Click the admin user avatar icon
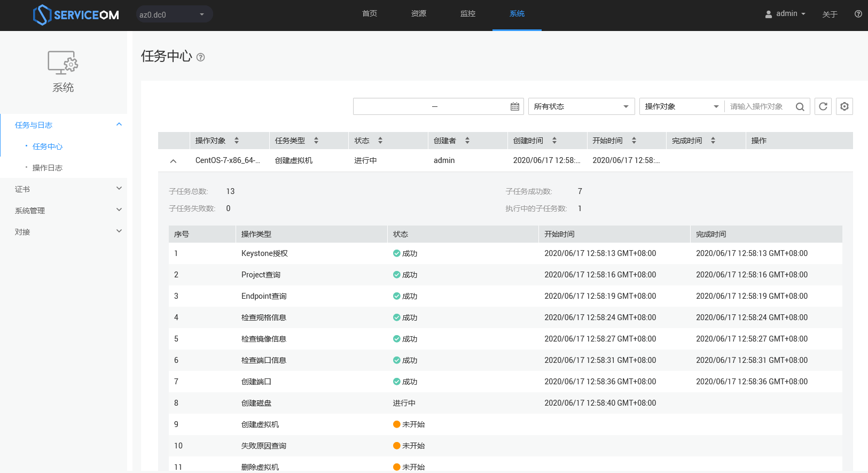The width and height of the screenshot is (868, 473). (768, 14)
